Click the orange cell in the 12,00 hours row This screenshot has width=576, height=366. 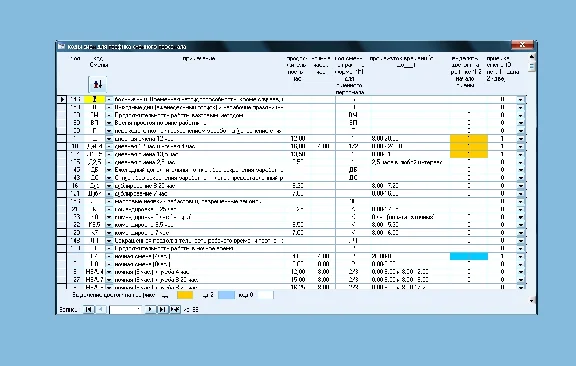[x=469, y=139]
